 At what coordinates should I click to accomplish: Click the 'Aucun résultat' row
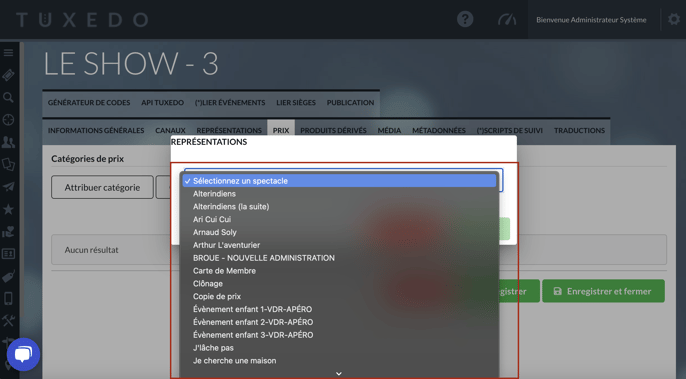click(359, 249)
